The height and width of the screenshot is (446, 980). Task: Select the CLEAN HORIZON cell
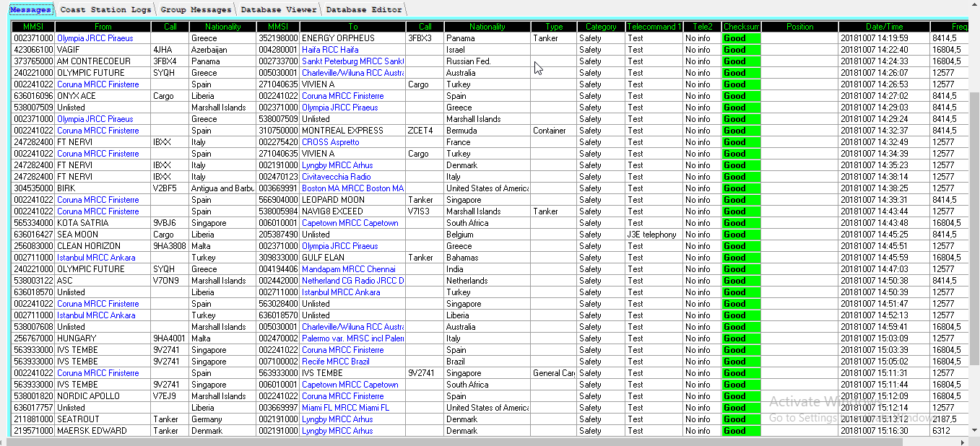tap(103, 246)
